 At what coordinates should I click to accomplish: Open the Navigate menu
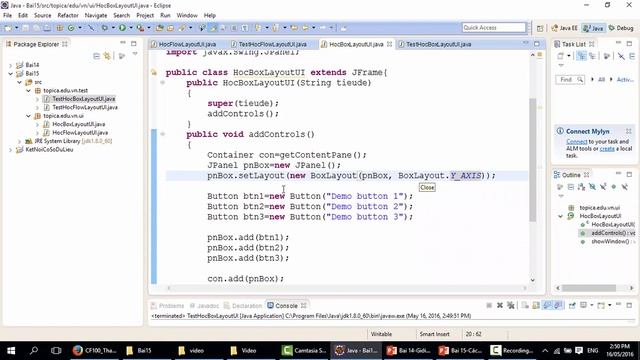point(96,15)
